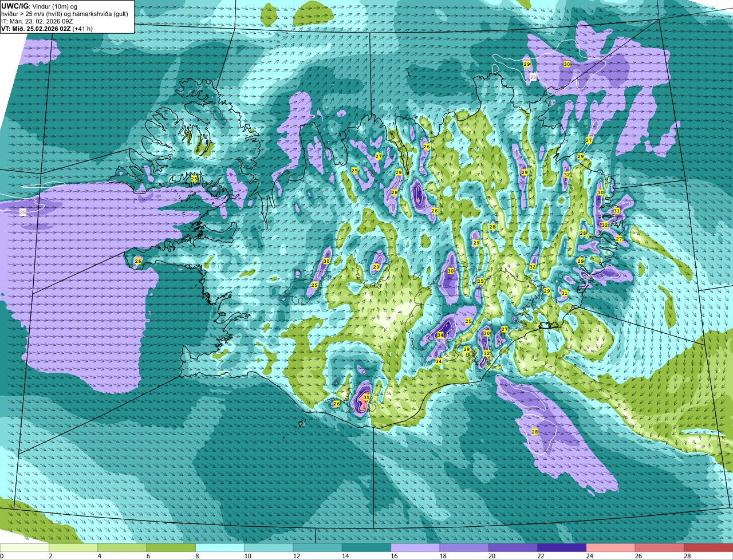Click the pale yellow 0–2 legend swatch

coord(25,548)
